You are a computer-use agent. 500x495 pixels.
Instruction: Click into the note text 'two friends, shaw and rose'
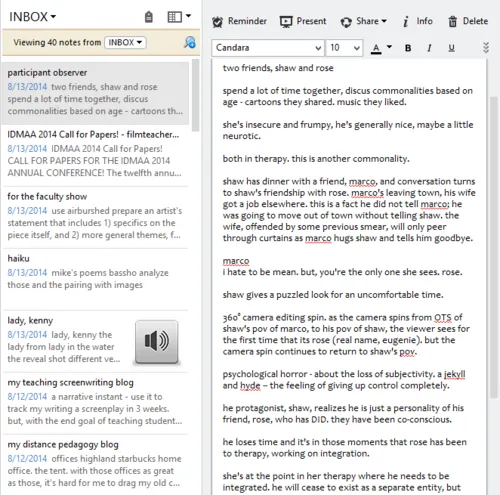click(278, 68)
